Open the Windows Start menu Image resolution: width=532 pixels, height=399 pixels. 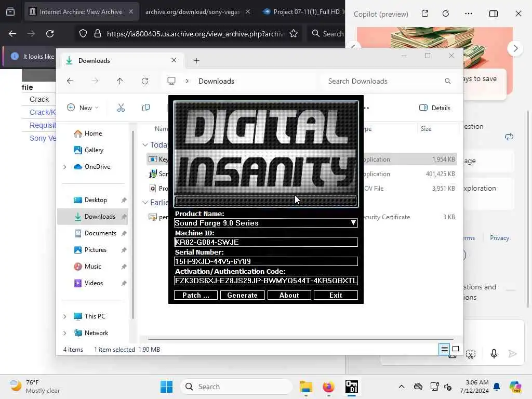point(166,387)
